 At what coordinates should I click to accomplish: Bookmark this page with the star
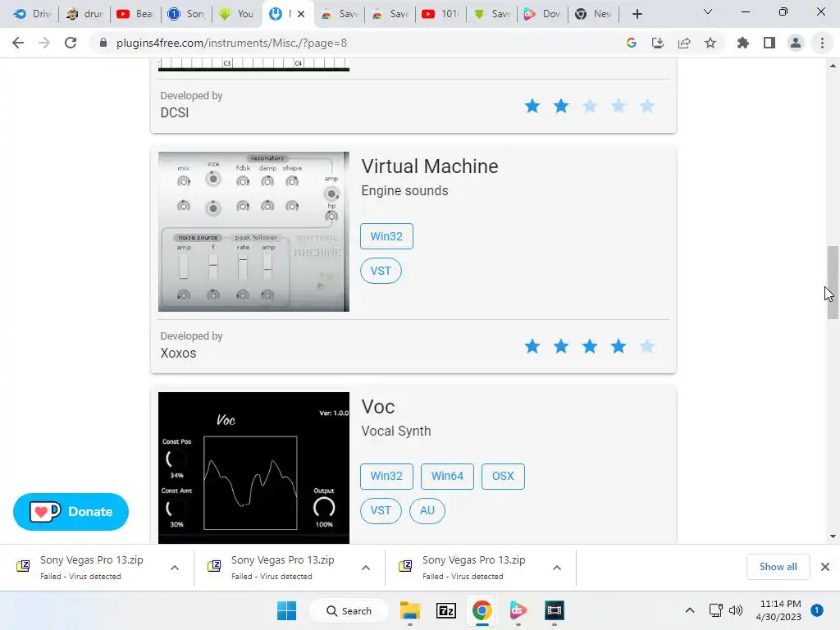click(710, 43)
